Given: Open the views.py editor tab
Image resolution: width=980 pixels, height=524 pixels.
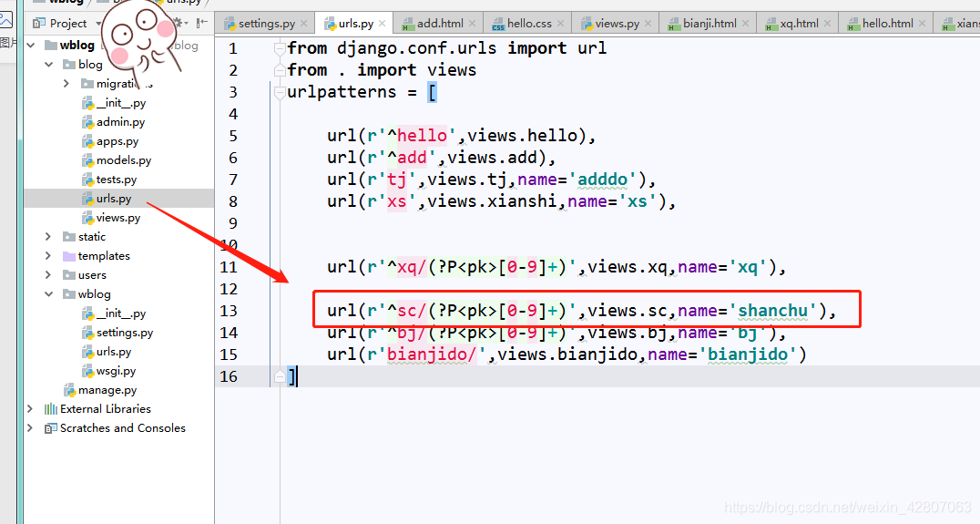Looking at the screenshot, I should 617,24.
